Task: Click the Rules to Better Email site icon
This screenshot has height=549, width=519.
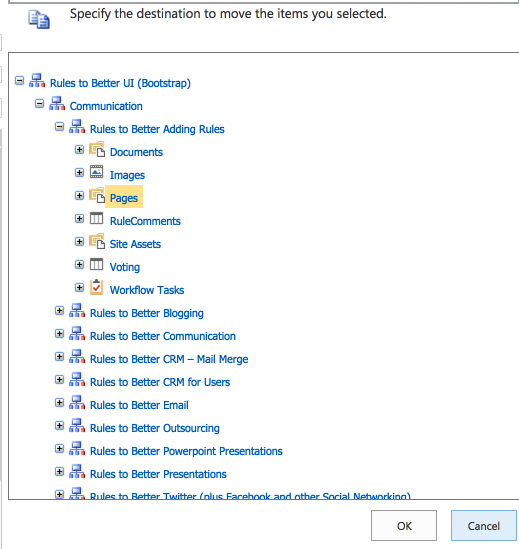Action: [x=77, y=402]
